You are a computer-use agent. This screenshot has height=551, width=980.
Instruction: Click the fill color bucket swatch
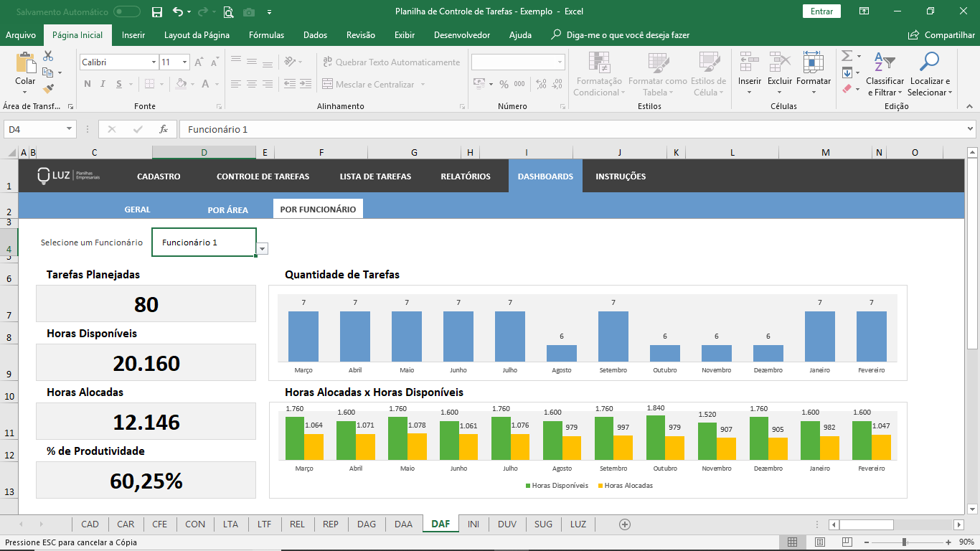tap(182, 84)
